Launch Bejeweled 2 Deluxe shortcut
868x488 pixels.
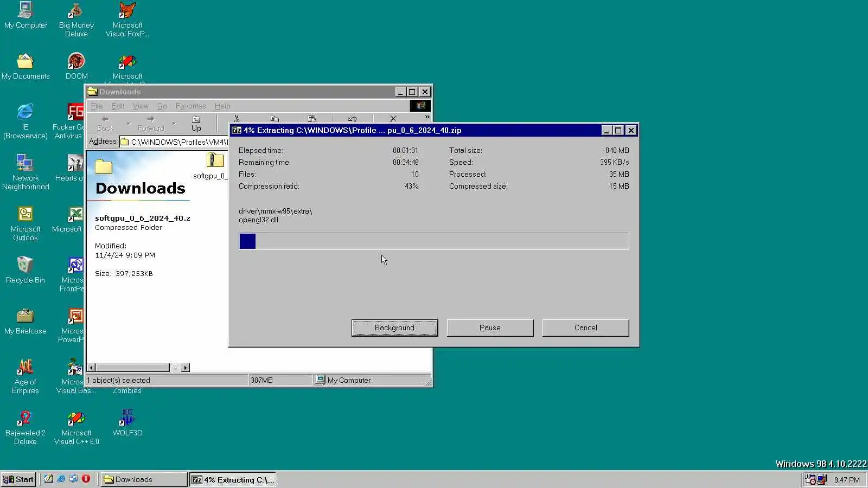point(25,427)
